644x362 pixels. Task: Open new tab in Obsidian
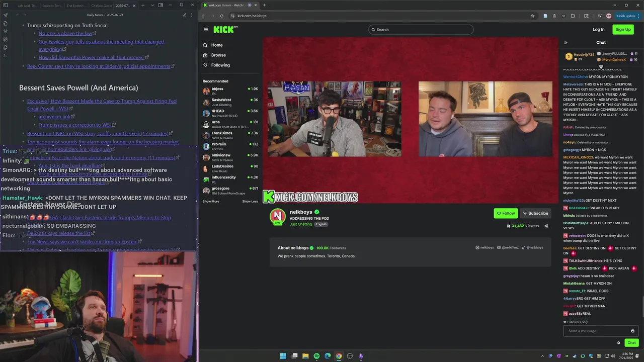(x=143, y=5)
